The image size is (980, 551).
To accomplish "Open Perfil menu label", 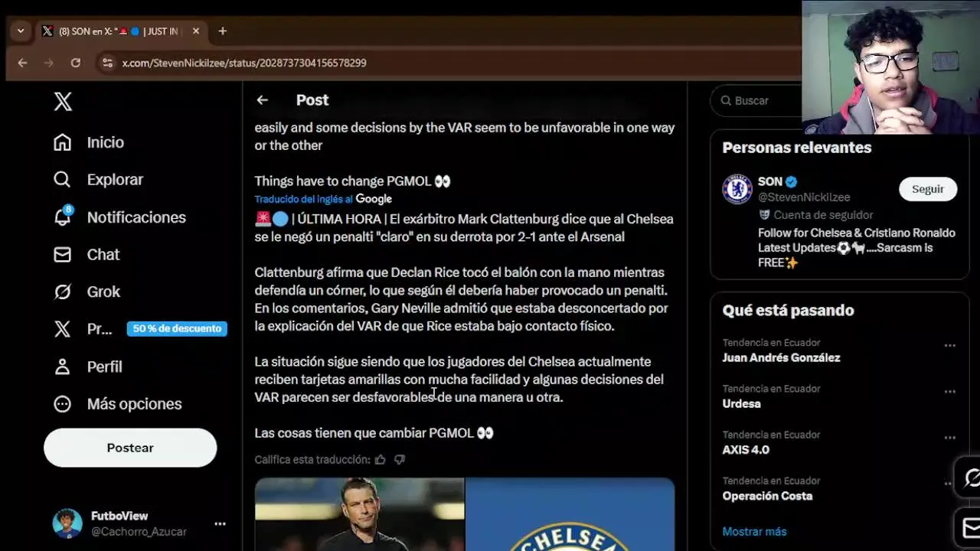I will pos(105,367).
